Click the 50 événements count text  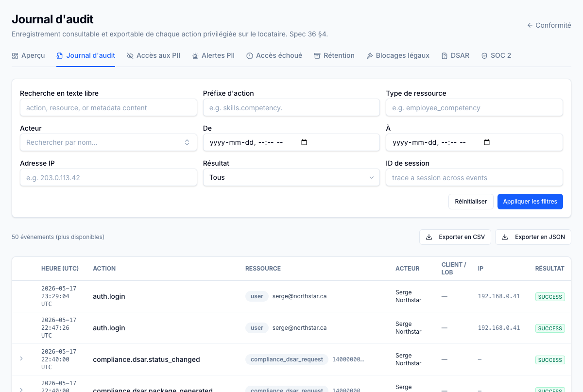click(58, 237)
